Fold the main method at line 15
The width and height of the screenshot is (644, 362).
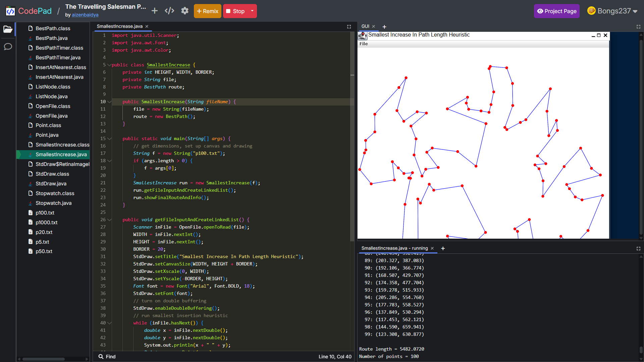[109, 139]
